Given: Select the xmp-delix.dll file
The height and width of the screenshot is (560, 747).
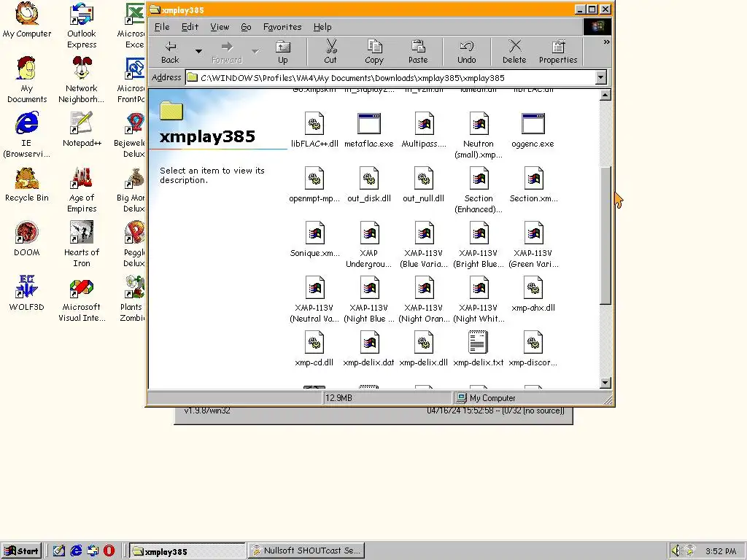Looking at the screenshot, I should pyautogui.click(x=424, y=349).
